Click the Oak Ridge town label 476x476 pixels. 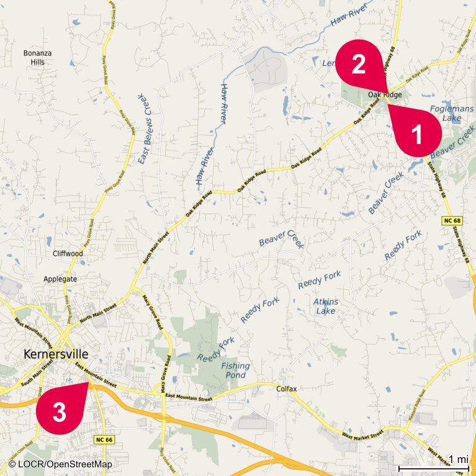click(385, 95)
